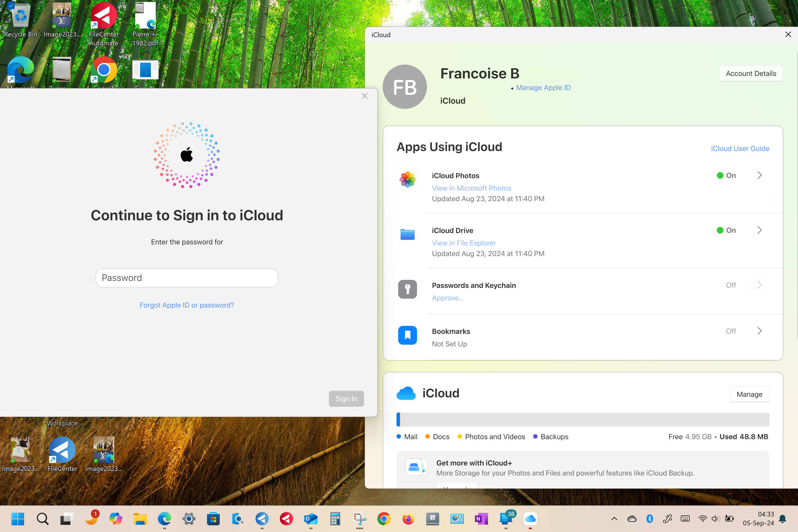The width and height of the screenshot is (798, 532).
Task: Open iCloud from the taskbar cloud icon
Action: [530, 518]
